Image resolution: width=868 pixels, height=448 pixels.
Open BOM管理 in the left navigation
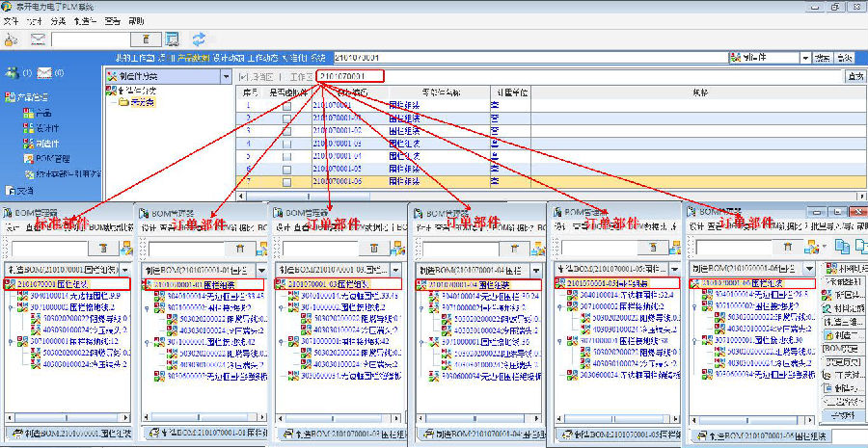coord(53,157)
